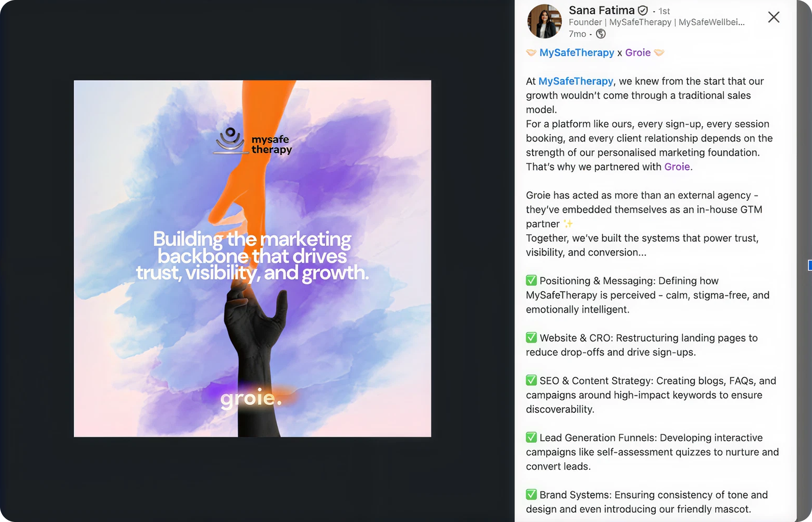Screen dimensions: 812x522
Task: Click the green check beside SEO & Content Strategy
Action: coord(531,380)
